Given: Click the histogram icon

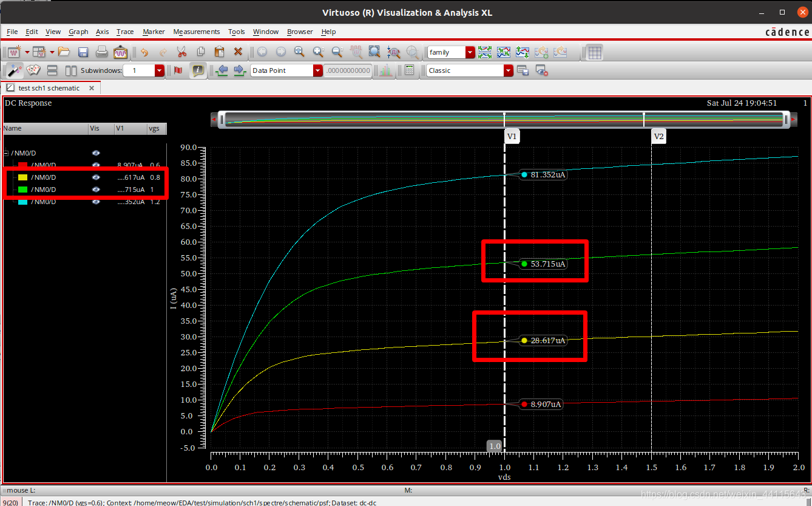Looking at the screenshot, I should [385, 70].
